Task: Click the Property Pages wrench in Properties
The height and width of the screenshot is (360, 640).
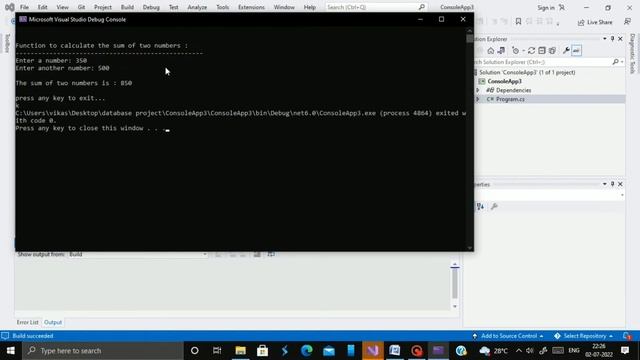Action: 494,207
